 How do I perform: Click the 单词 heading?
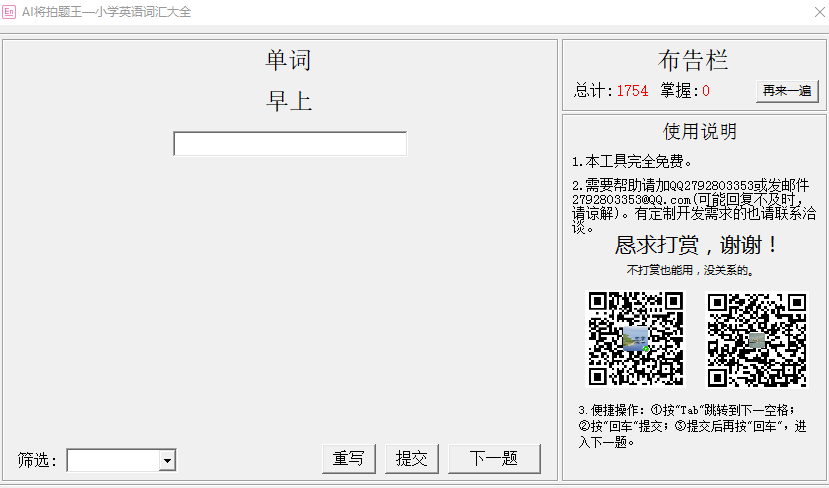pyautogui.click(x=289, y=60)
